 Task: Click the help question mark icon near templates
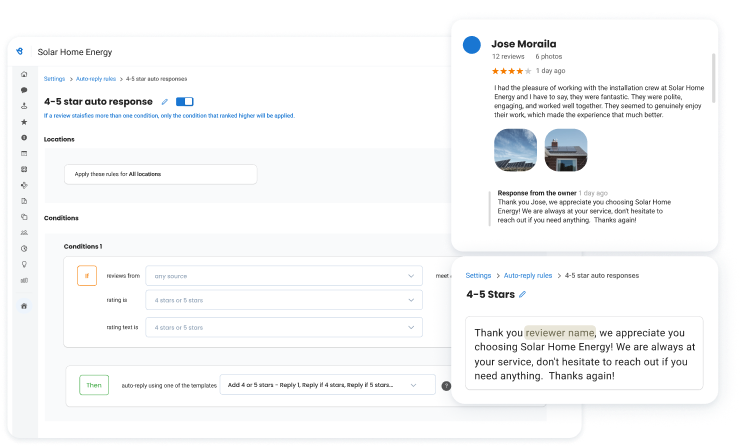coord(446,386)
